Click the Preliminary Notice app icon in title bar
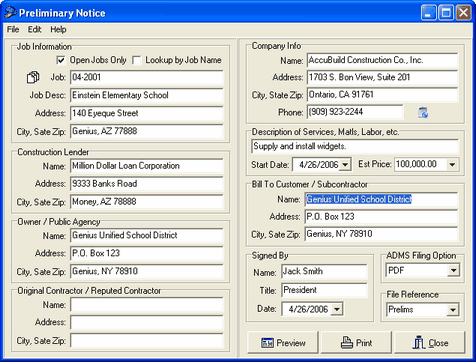The image size is (476, 362). click(10, 13)
